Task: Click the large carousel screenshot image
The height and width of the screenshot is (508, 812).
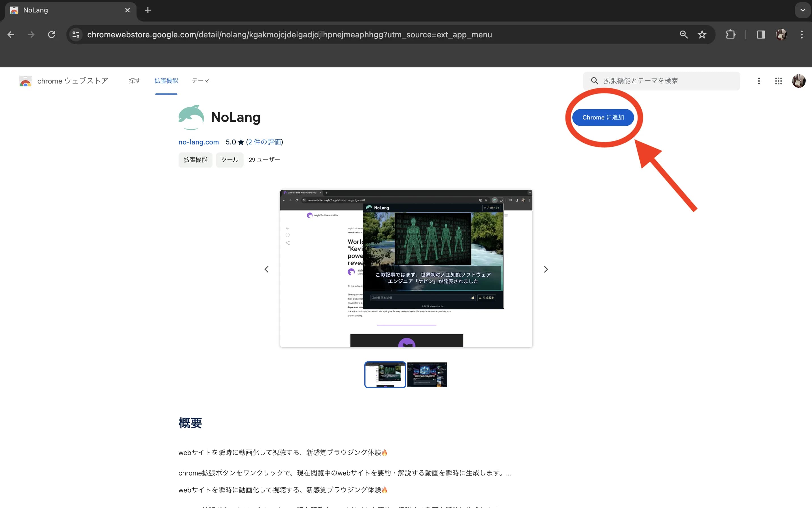Action: (406, 268)
